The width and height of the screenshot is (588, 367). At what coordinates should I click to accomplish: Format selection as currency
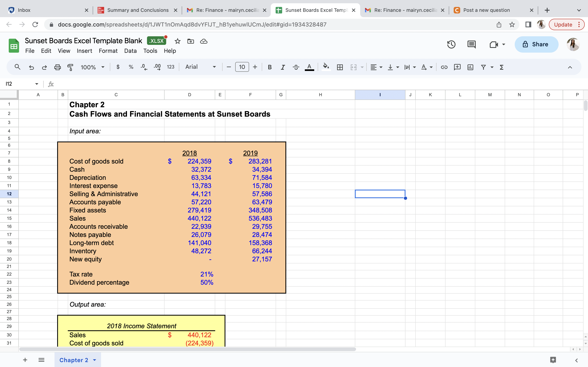(x=118, y=67)
